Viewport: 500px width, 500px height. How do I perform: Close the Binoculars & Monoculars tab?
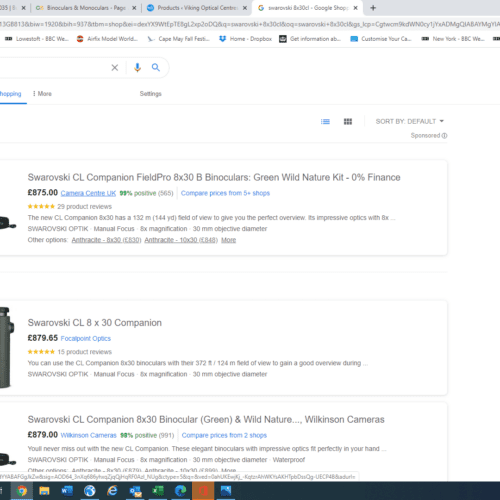point(134,8)
